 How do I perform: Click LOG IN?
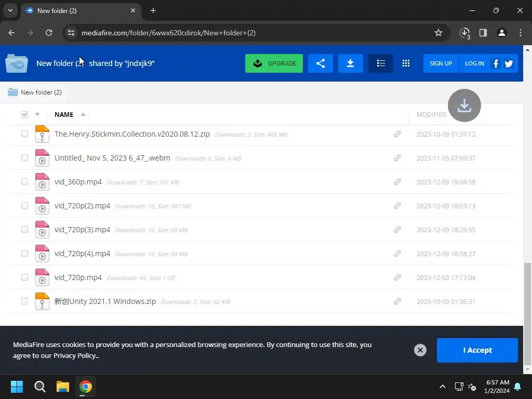[x=474, y=63]
